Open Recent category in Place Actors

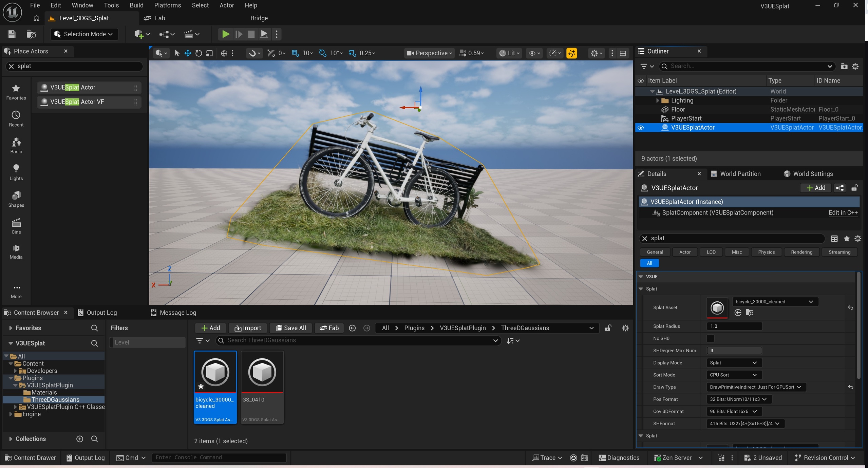point(16,119)
